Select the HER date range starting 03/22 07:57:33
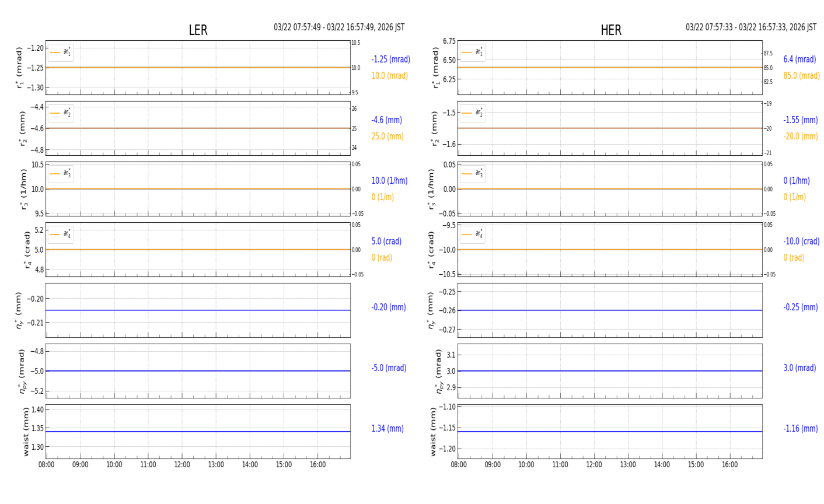Screen dimensions: 824x504 (751, 27)
